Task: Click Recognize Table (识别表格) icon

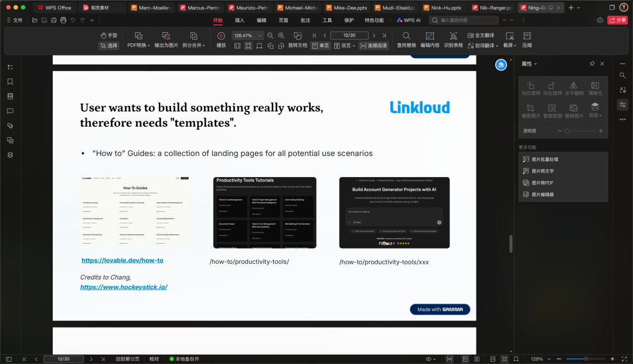Action: click(453, 36)
